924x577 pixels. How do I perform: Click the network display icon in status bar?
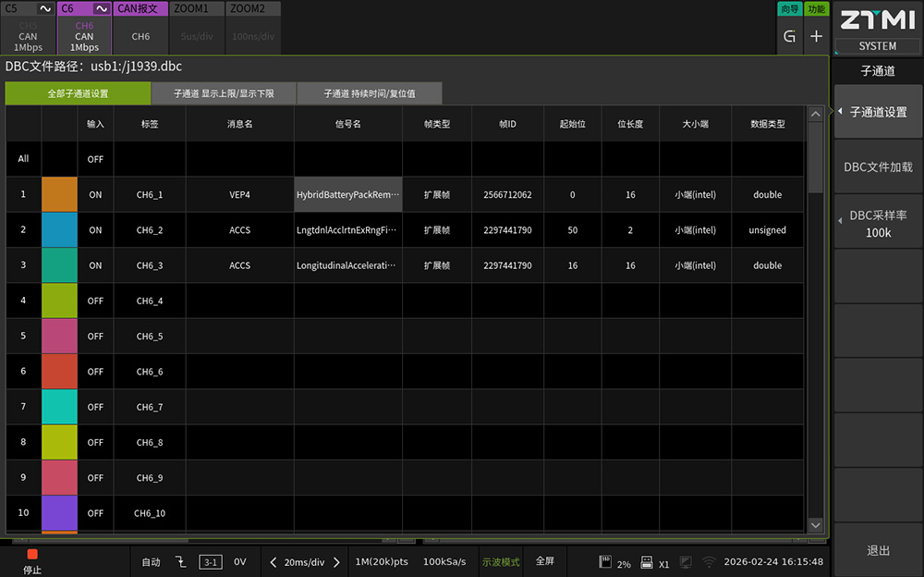(686, 562)
